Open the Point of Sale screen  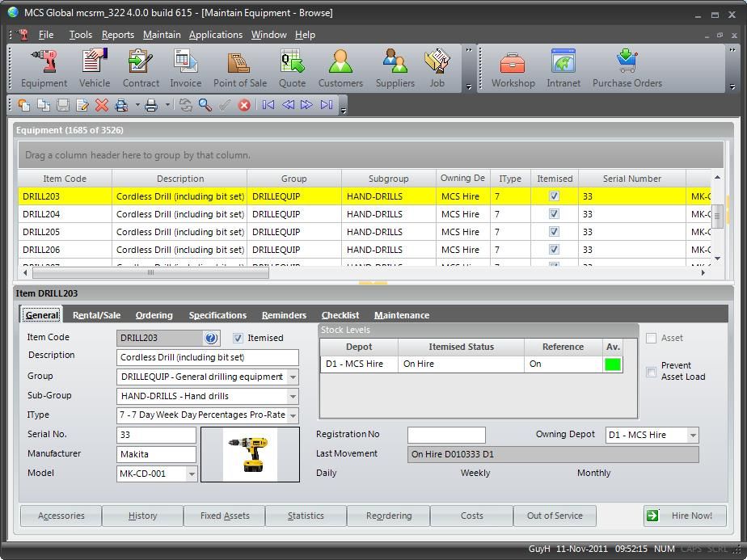pyautogui.click(x=239, y=68)
